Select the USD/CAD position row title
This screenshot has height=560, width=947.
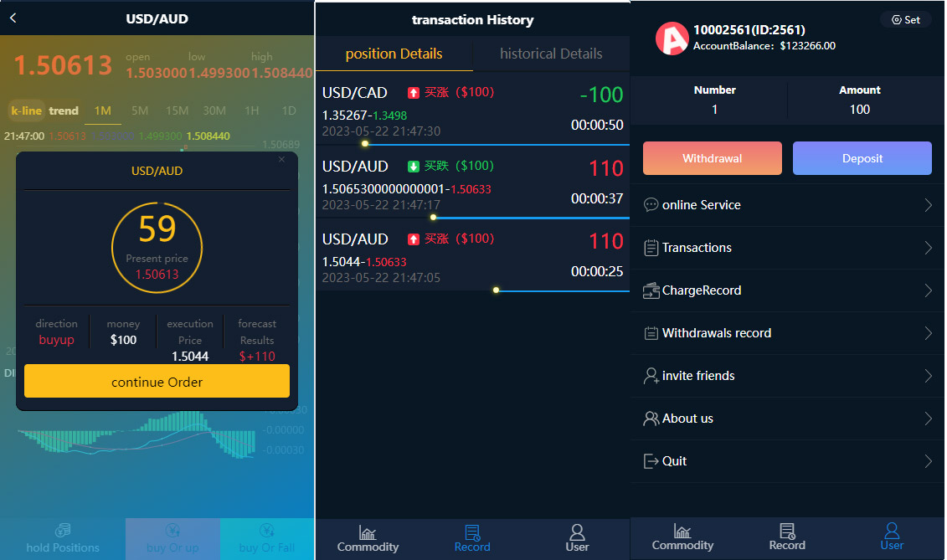point(354,92)
